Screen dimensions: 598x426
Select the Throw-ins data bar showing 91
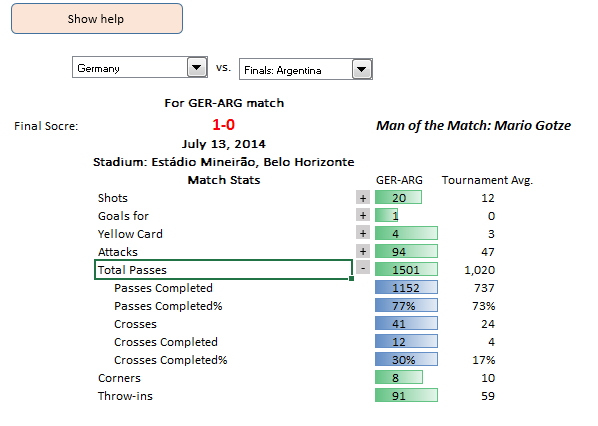(406, 395)
